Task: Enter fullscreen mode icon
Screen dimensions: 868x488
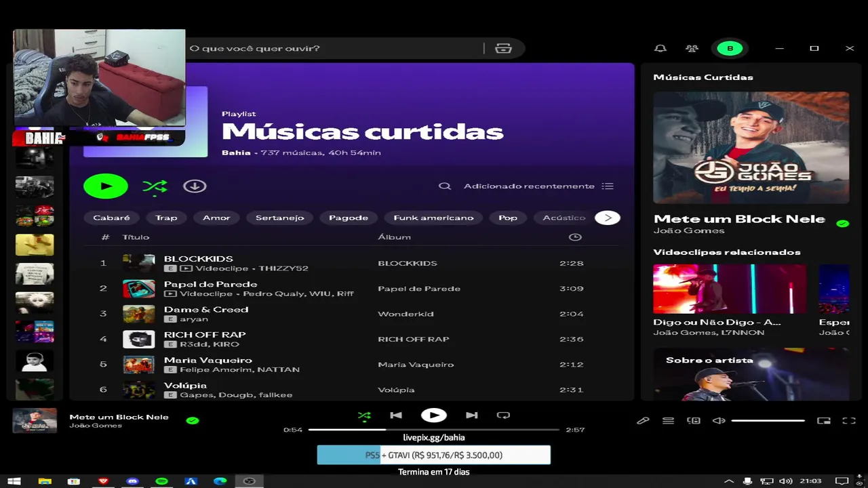Action: point(849,421)
